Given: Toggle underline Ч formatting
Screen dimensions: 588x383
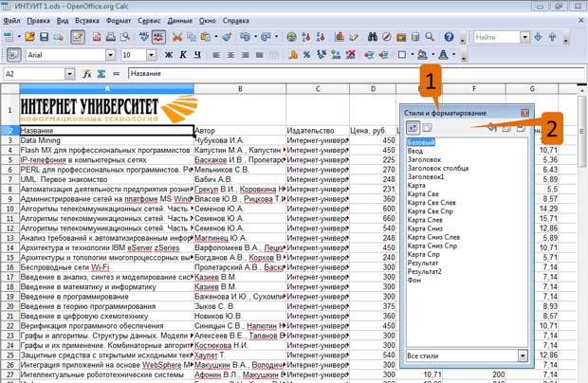Looking at the screenshot, I should click(197, 55).
